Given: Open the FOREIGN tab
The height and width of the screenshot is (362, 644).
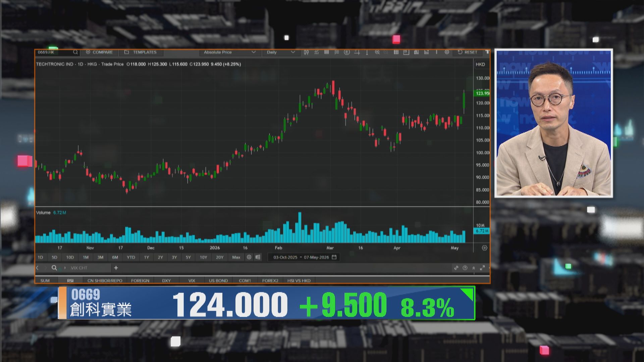Looking at the screenshot, I should [140, 281].
